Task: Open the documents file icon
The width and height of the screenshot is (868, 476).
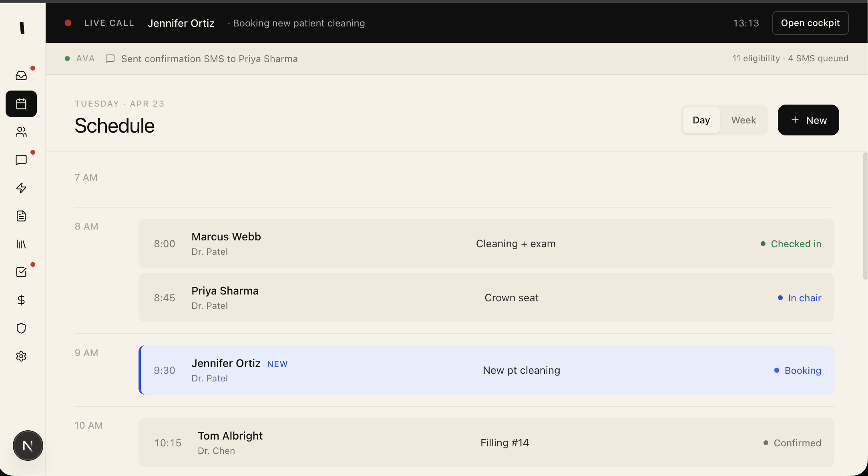Action: (21, 216)
